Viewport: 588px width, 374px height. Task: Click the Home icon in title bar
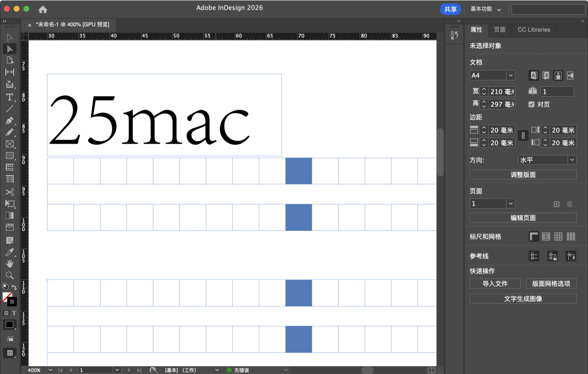[x=43, y=9]
